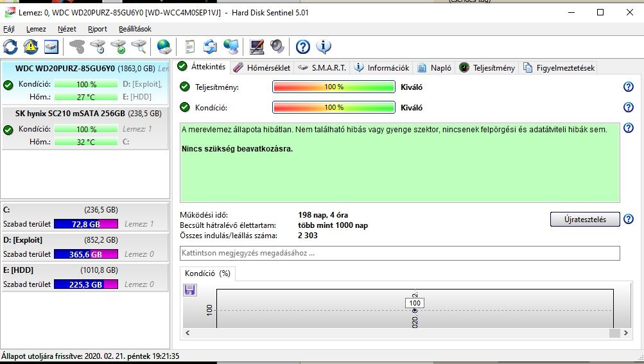This screenshot has height=364, width=644.
Task: Click the disk with green checkmark toolbar icon
Action: pyautogui.click(x=118, y=47)
